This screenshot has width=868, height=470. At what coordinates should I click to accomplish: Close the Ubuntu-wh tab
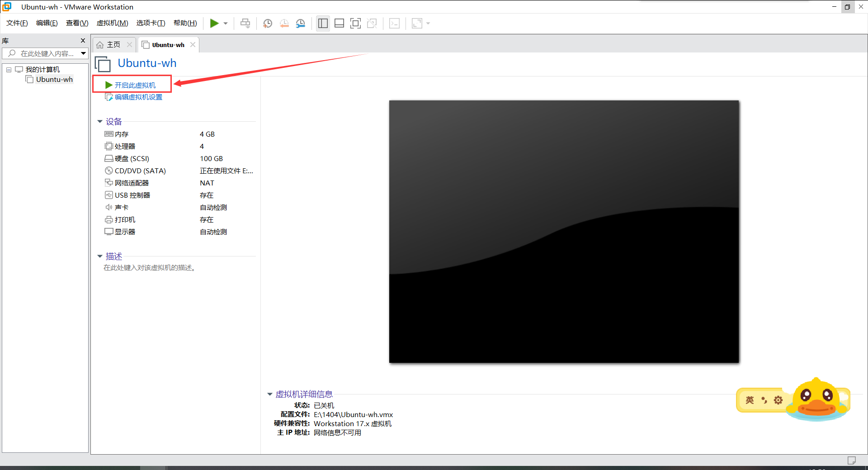coord(193,44)
